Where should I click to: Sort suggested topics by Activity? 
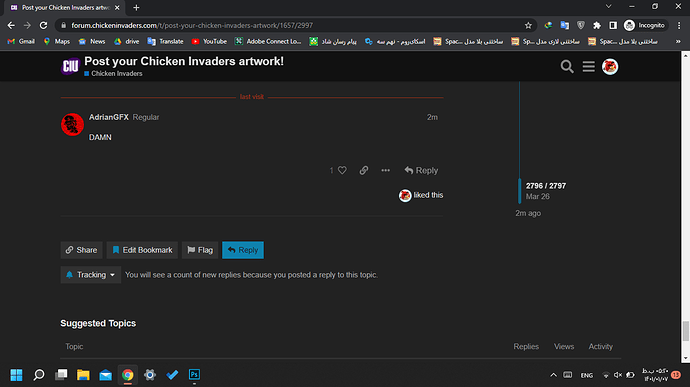[601, 346]
